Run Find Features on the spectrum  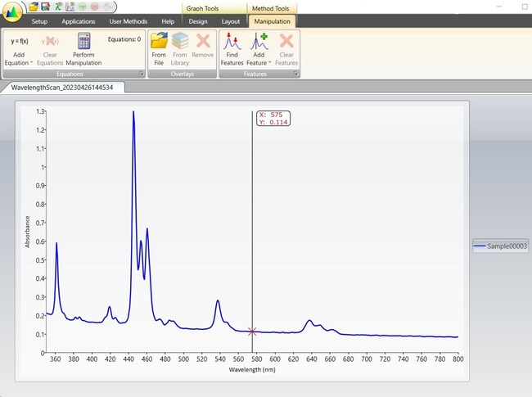(x=232, y=41)
